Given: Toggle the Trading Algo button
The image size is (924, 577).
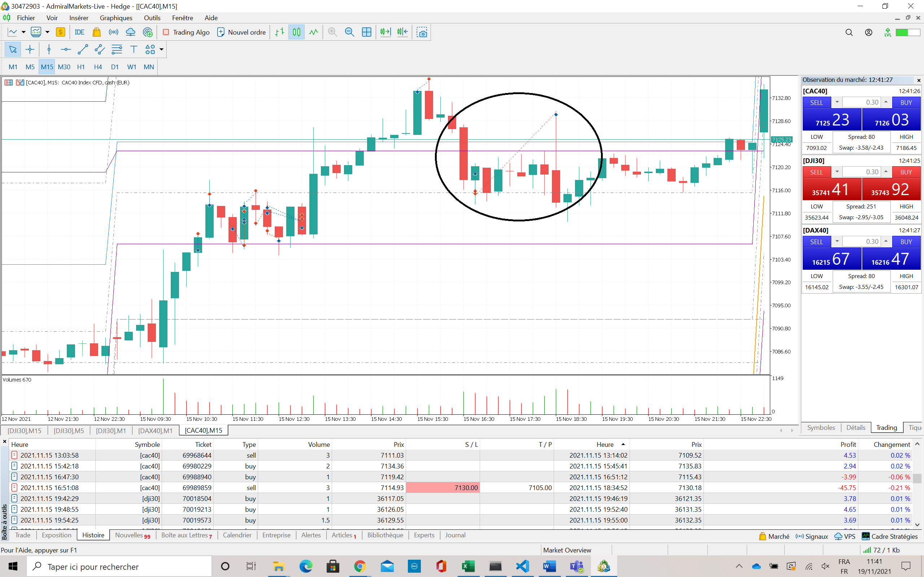Looking at the screenshot, I should coord(186,32).
